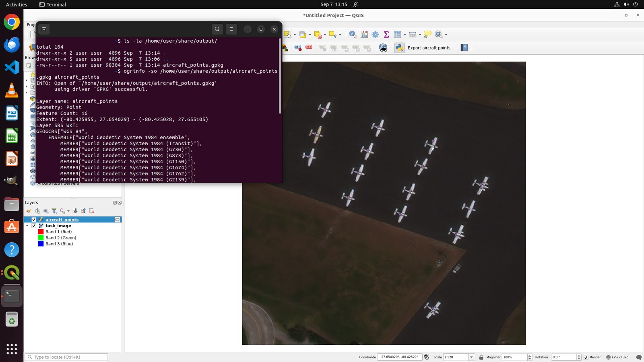Select the Identify Features tool
This screenshot has height=362, width=644.
tap(353, 35)
